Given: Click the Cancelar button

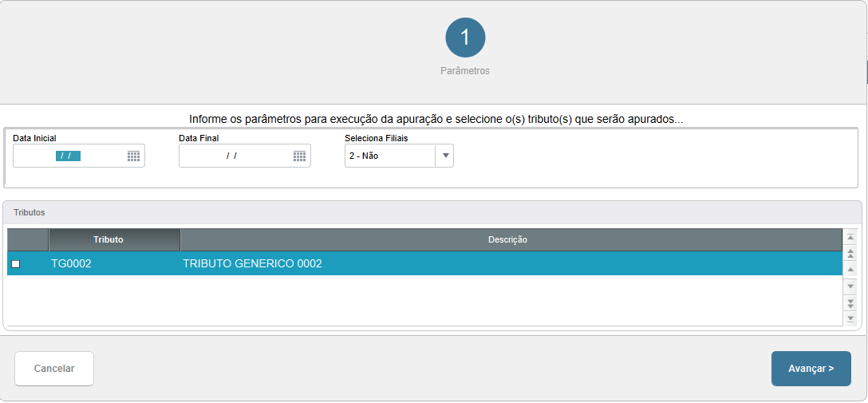Looking at the screenshot, I should pos(54,369).
